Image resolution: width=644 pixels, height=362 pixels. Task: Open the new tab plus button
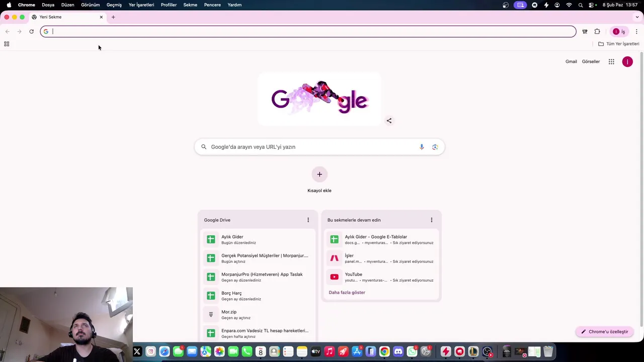[x=113, y=17]
